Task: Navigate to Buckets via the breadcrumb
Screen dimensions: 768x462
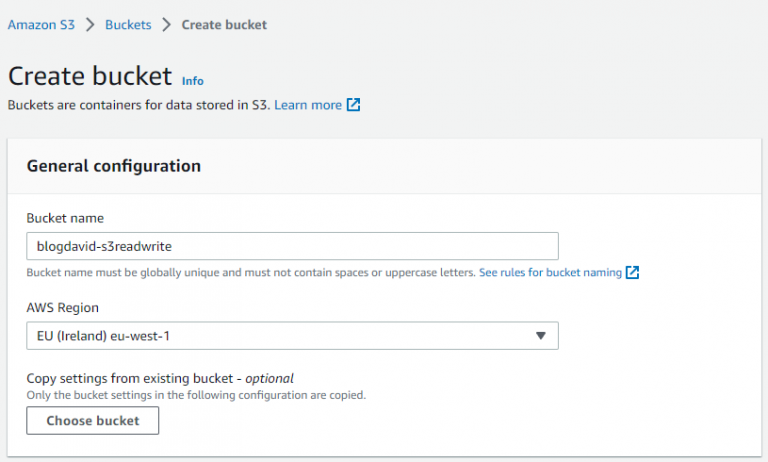Action: [128, 24]
